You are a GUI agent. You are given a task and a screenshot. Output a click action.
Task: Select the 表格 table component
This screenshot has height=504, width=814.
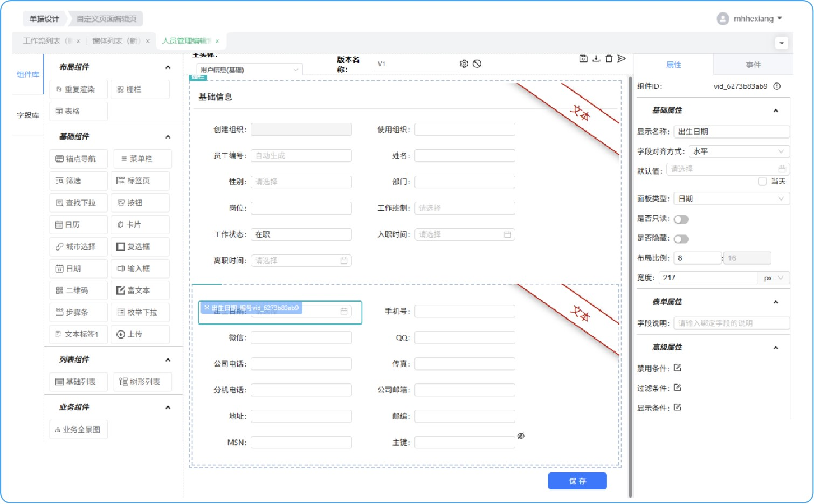click(79, 111)
